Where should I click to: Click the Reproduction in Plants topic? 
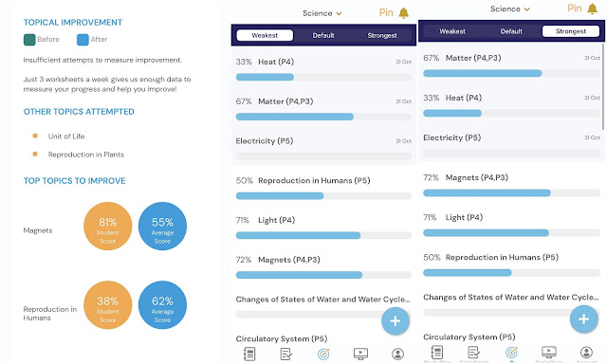click(86, 155)
